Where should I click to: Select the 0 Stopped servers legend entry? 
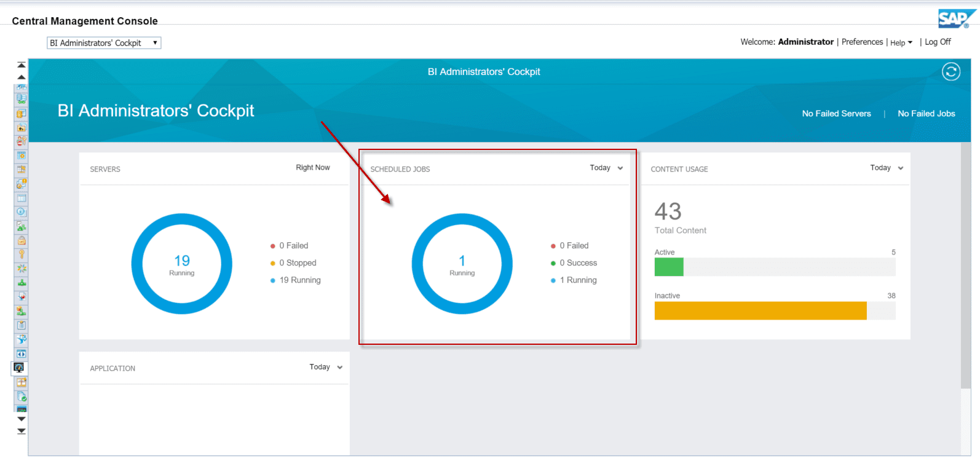click(293, 263)
